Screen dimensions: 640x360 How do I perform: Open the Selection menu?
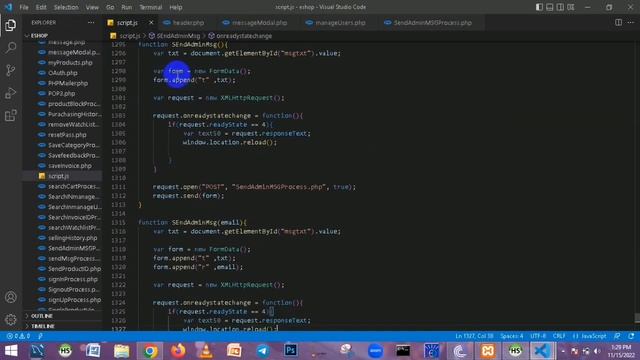pyautogui.click(x=66, y=7)
